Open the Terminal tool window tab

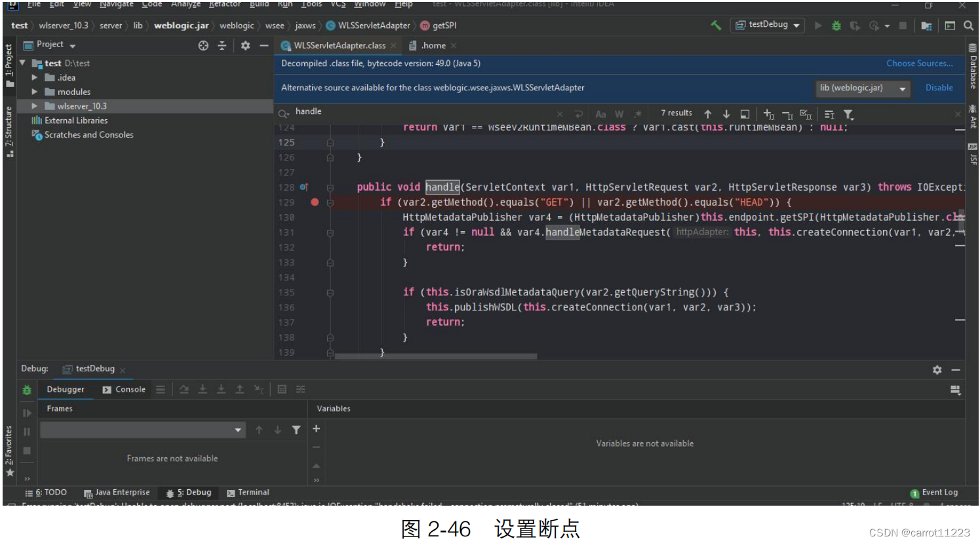click(248, 493)
